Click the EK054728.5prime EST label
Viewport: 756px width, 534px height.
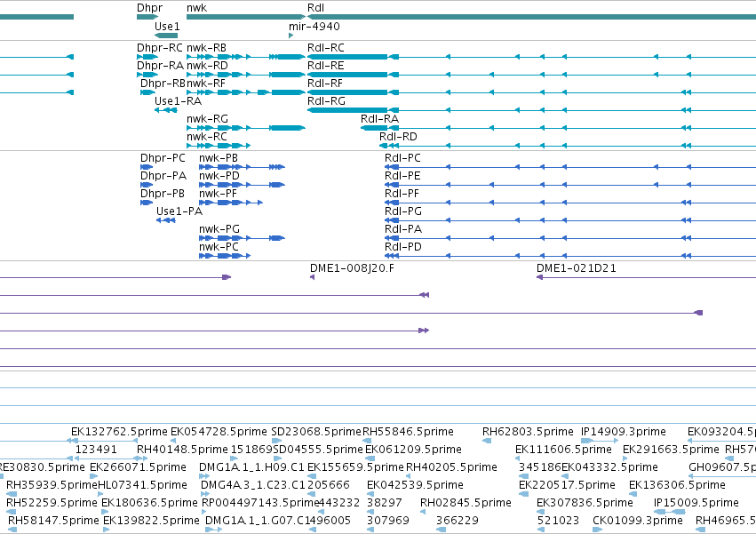pos(219,432)
